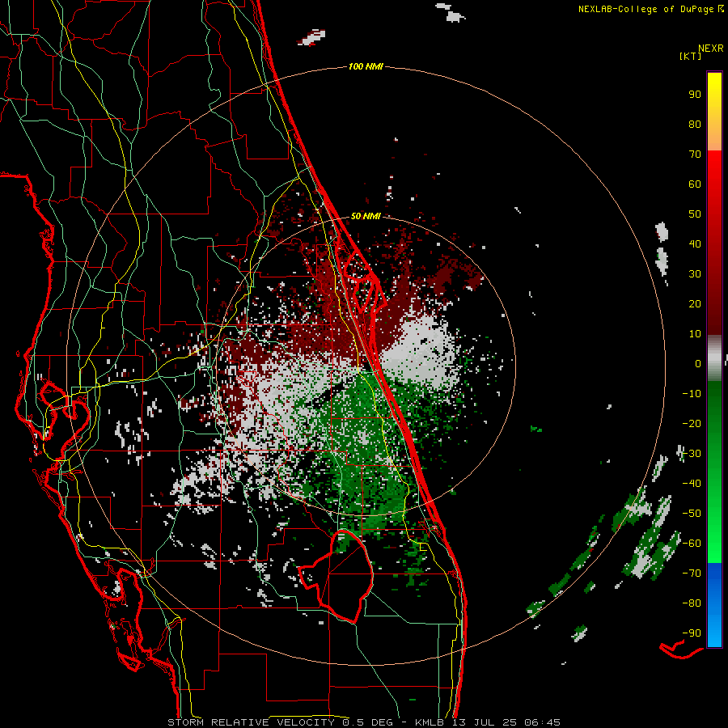Click the 80 value on velocity scale
The height and width of the screenshot is (728, 728).
click(695, 125)
